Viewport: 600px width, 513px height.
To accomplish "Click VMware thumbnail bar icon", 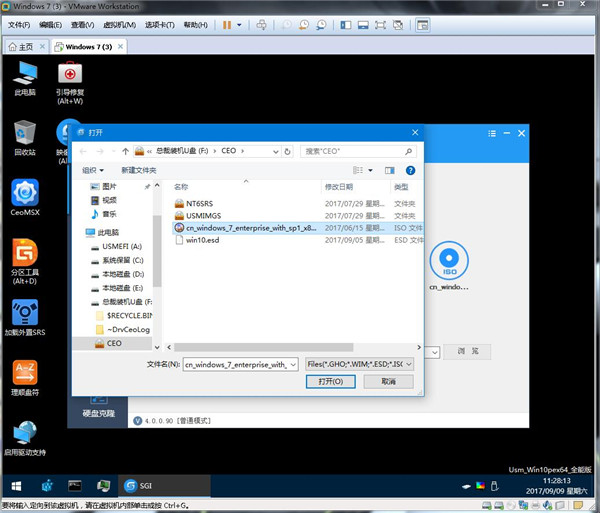I will click(x=363, y=25).
